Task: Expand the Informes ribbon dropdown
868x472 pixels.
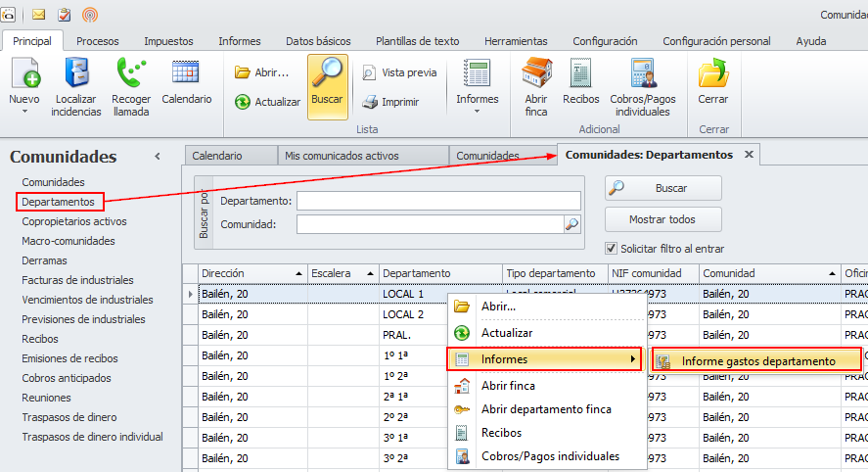Action: pyautogui.click(x=477, y=111)
